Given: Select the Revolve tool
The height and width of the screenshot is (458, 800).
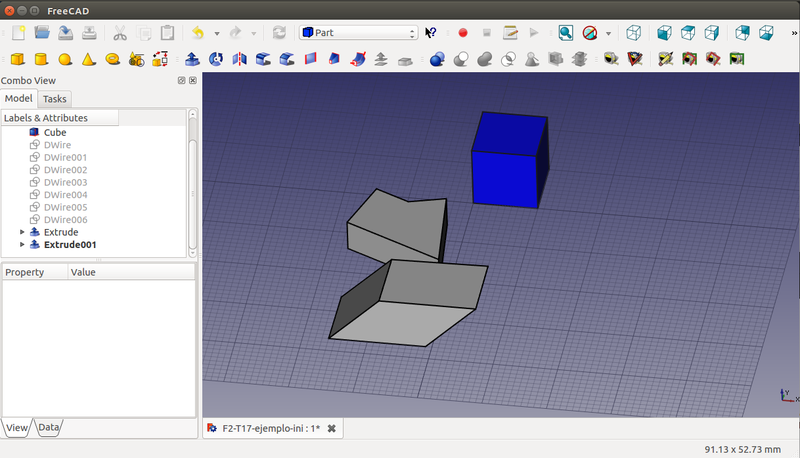Looking at the screenshot, I should click(x=215, y=60).
